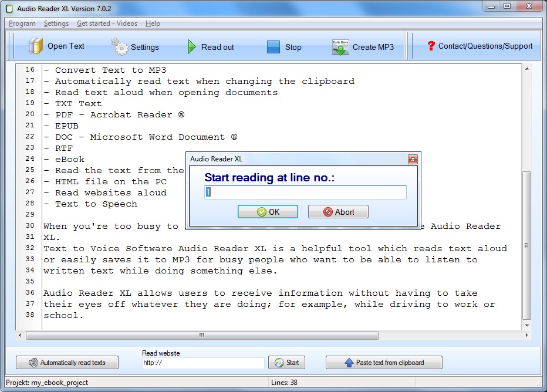Image resolution: width=547 pixels, height=392 pixels.
Task: Click the Automatically read texts button
Action: (67, 362)
